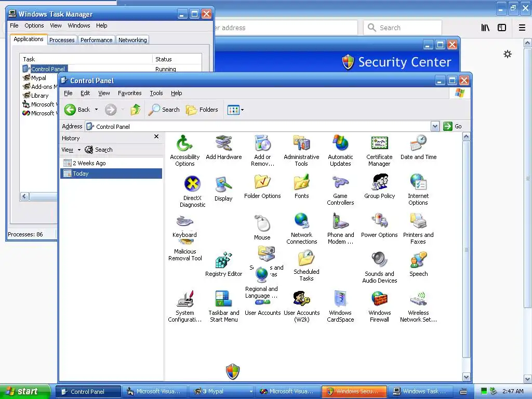Open the Control Panel File menu
Image resolution: width=532 pixels, height=399 pixels.
[x=68, y=93]
